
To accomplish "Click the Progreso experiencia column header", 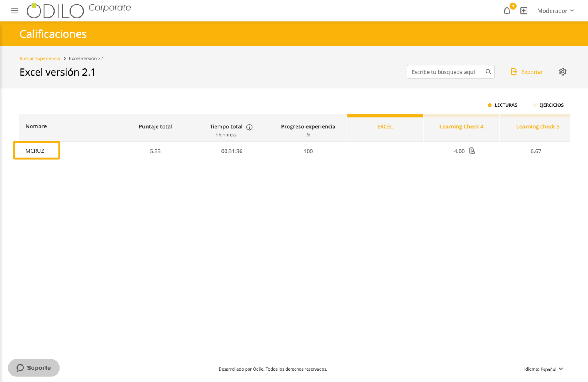I will [x=308, y=127].
